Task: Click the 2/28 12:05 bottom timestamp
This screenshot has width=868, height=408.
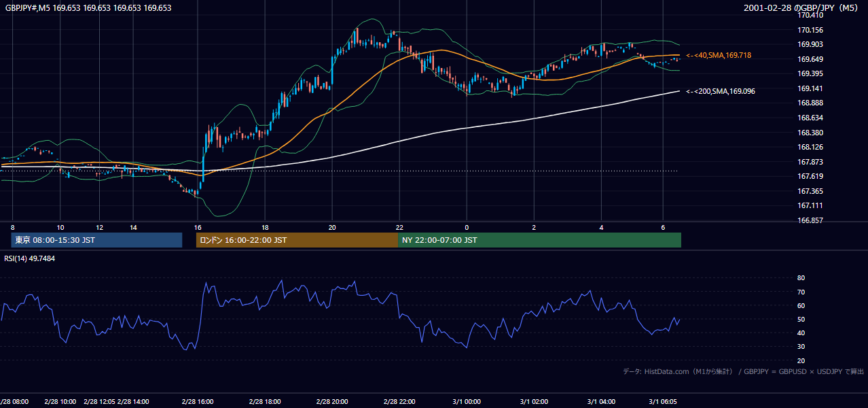Action: [99, 402]
